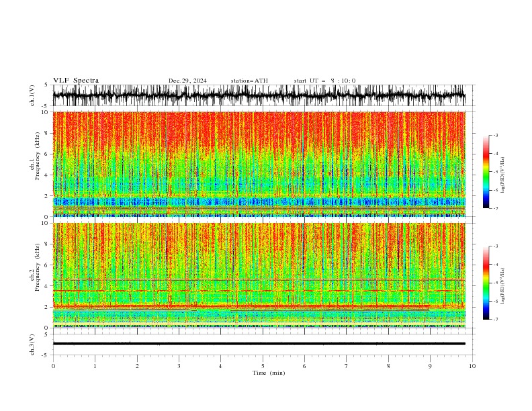Click the ch.1 "Frequency (kHz)" axis label
This screenshot has width=532, height=411.
(38, 156)
